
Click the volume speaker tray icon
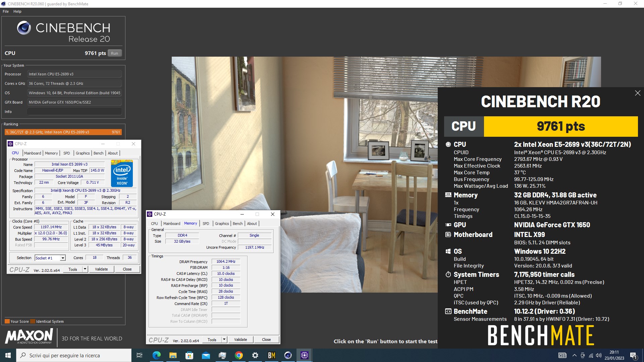click(x=599, y=355)
